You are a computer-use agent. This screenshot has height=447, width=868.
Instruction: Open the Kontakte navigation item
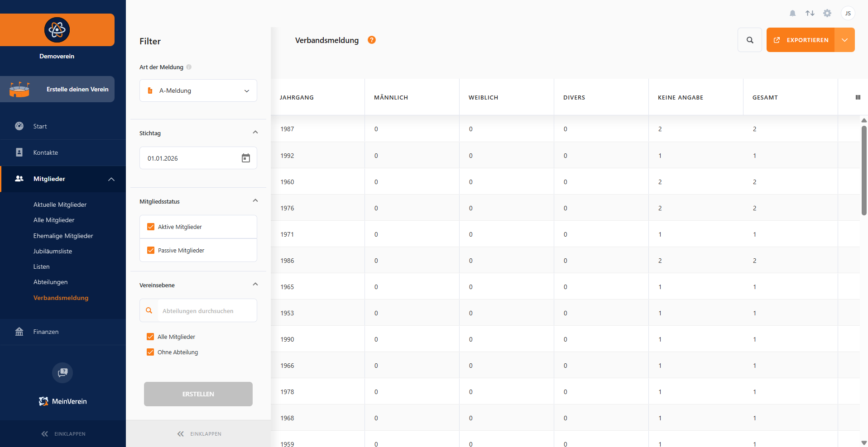click(x=63, y=152)
